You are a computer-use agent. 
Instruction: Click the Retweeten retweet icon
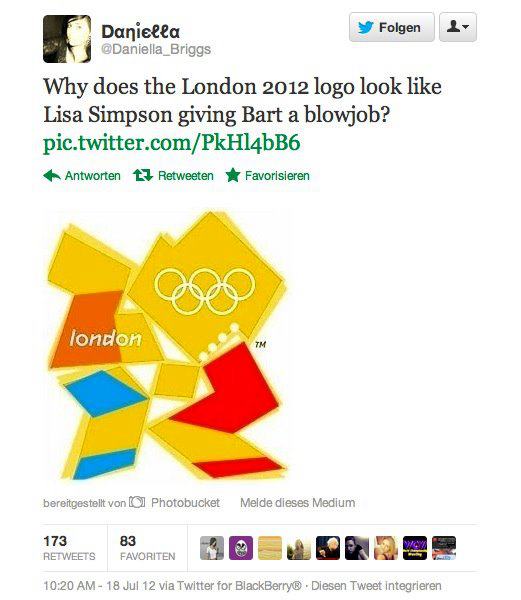pos(143,176)
